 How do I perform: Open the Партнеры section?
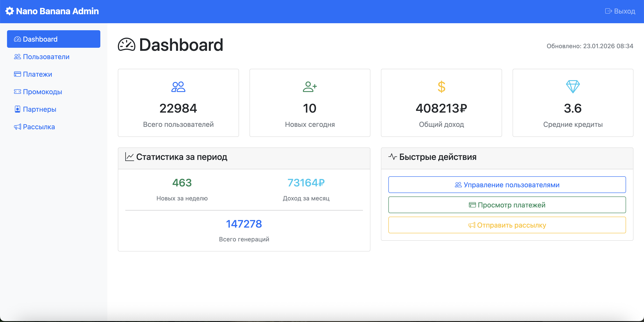click(39, 109)
